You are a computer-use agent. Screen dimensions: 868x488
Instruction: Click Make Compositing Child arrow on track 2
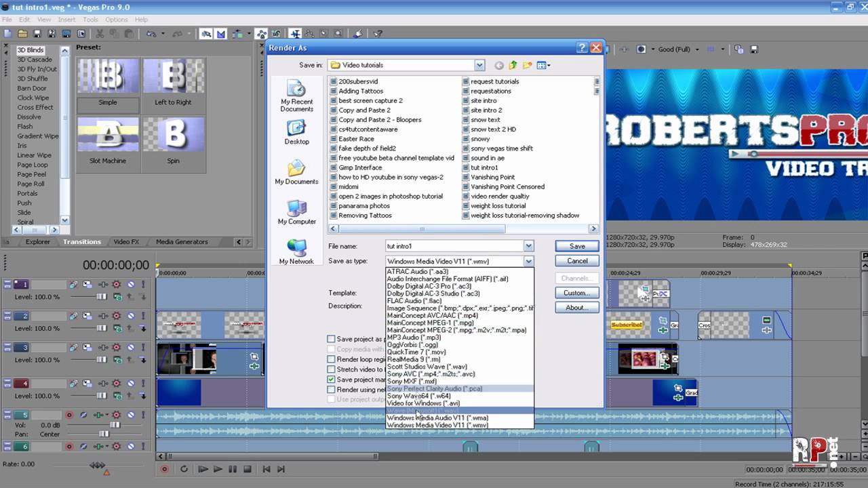pyautogui.click(x=143, y=329)
